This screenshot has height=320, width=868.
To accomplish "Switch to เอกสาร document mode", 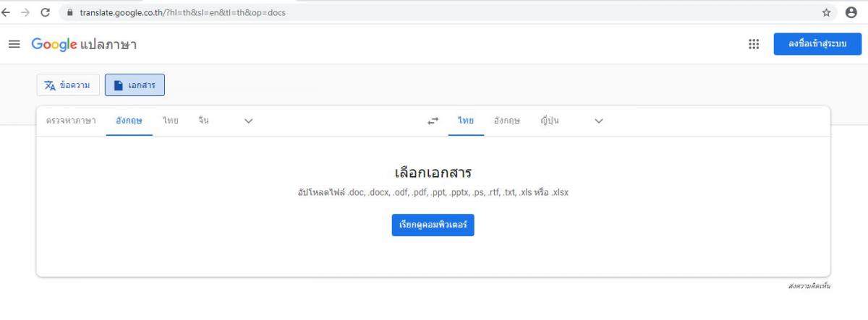I will (135, 85).
